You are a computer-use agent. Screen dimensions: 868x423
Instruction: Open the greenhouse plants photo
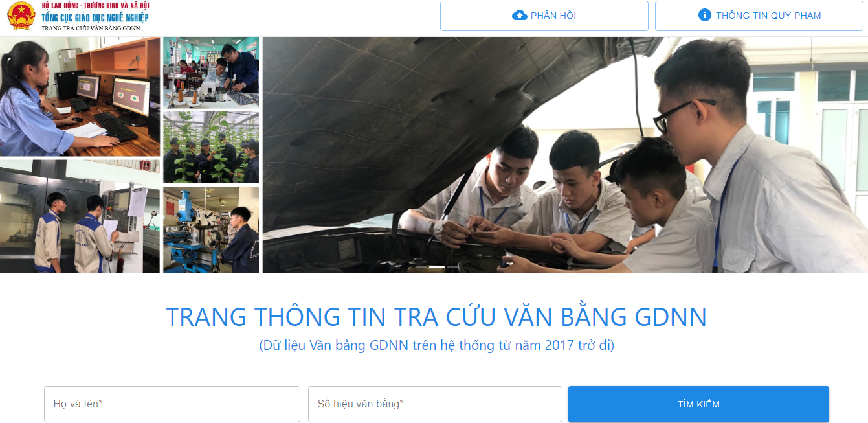coord(211,148)
